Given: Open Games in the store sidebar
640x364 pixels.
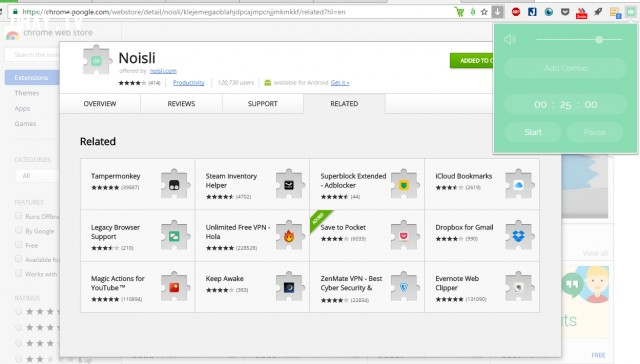Looking at the screenshot, I should coord(25,123).
